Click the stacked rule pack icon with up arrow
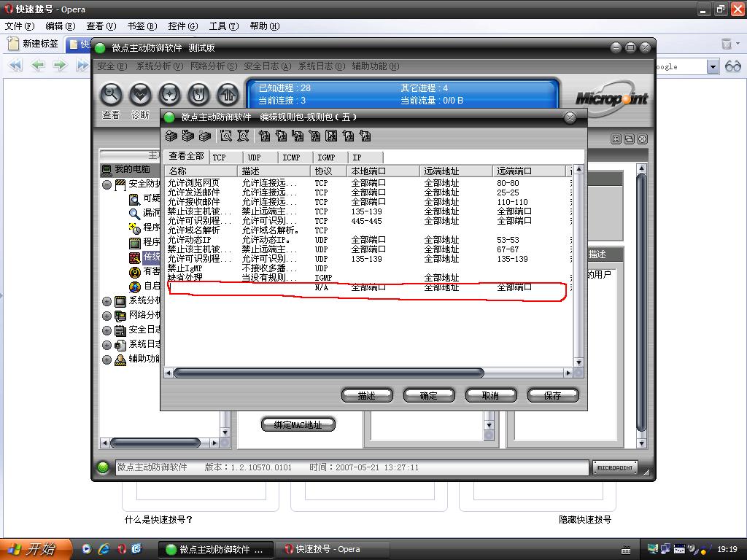Image resolution: width=747 pixels, height=560 pixels. [x=171, y=136]
